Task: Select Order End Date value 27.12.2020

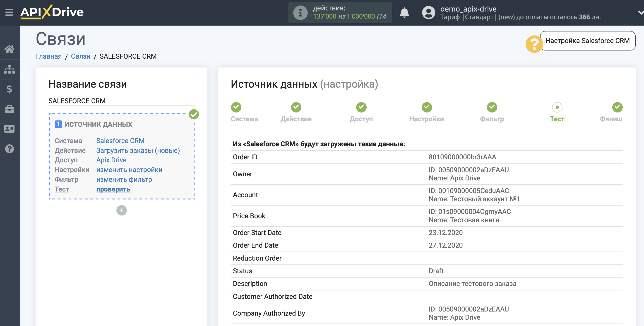Action: [445, 245]
